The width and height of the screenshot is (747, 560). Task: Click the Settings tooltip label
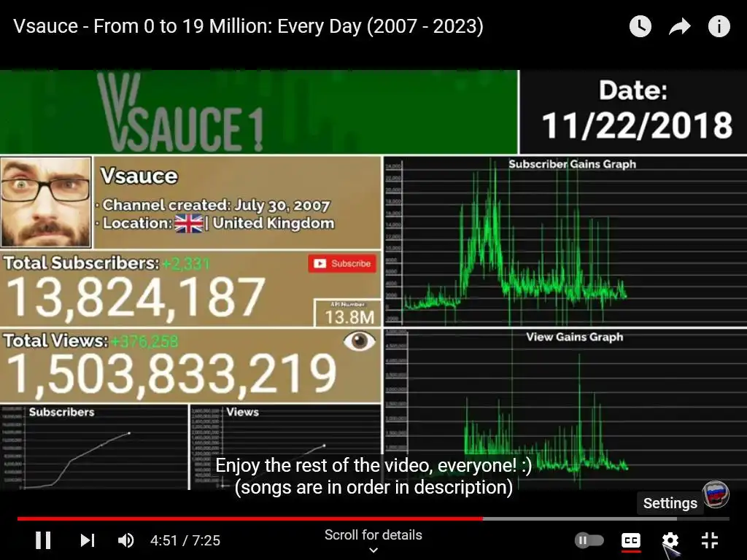(670, 503)
